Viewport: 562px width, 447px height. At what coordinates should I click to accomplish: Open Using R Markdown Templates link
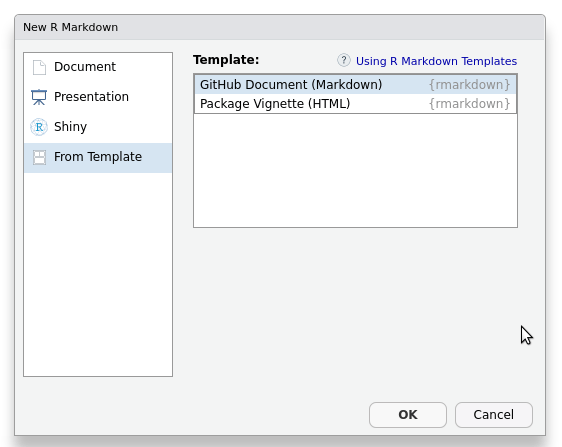pyautogui.click(x=436, y=61)
